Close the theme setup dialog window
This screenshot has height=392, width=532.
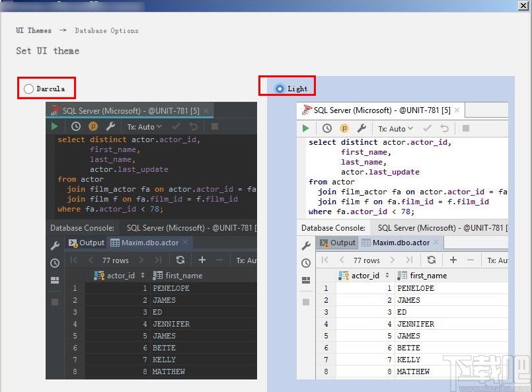(x=523, y=6)
